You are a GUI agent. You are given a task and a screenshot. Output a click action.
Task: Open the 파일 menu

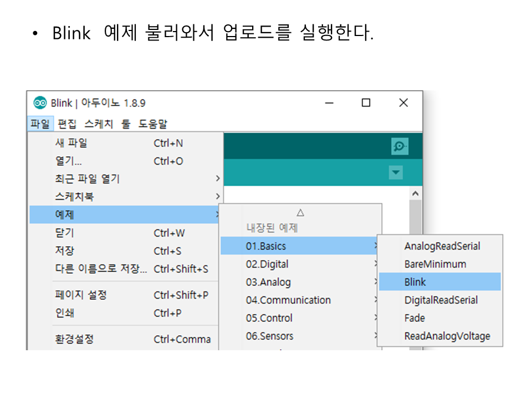coord(40,124)
